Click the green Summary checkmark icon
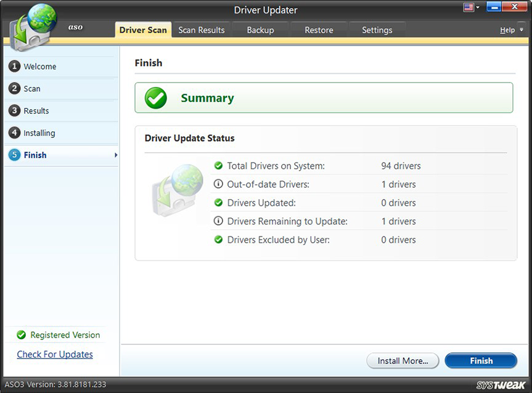The height and width of the screenshot is (393, 532). [x=155, y=97]
